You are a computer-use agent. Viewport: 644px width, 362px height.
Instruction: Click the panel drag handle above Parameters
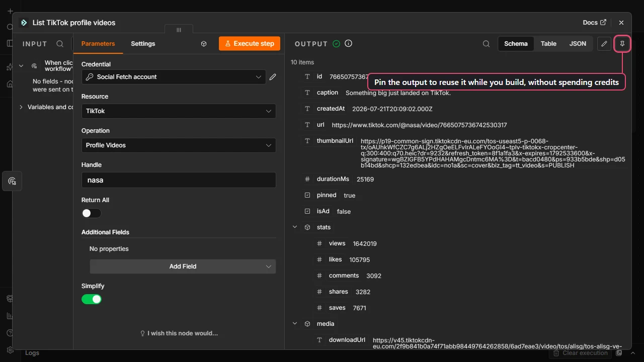click(179, 30)
